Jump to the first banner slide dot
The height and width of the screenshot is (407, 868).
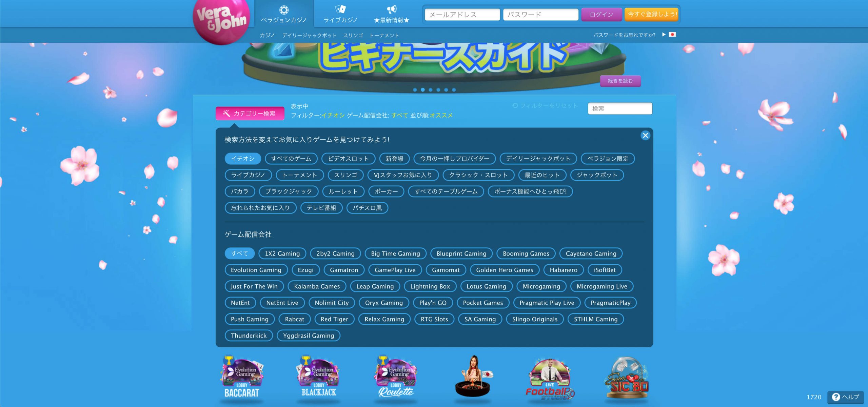tap(415, 90)
